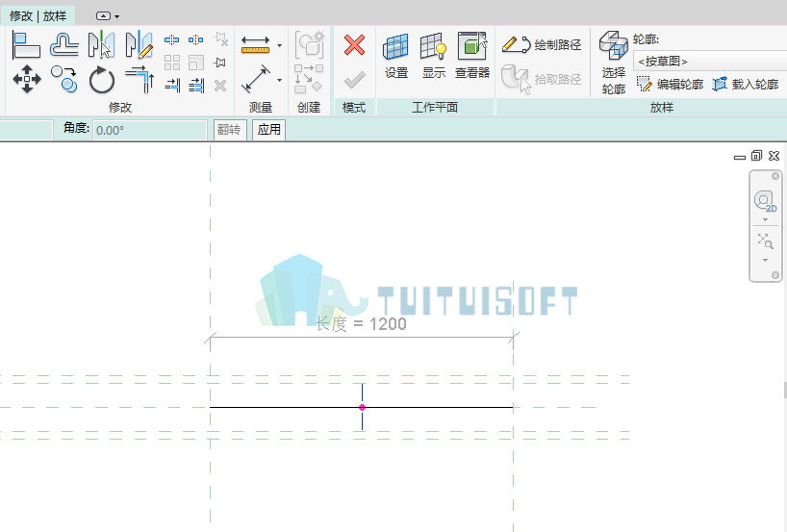Open the 2D steering wheel
Screen dimensions: 787x532
tap(765, 201)
